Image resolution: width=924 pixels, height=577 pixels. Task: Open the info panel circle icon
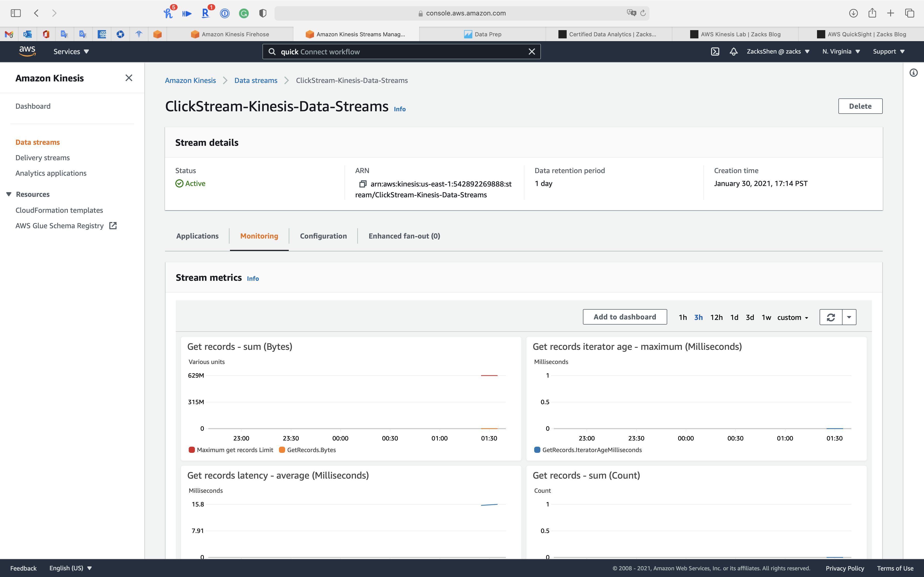pos(913,72)
